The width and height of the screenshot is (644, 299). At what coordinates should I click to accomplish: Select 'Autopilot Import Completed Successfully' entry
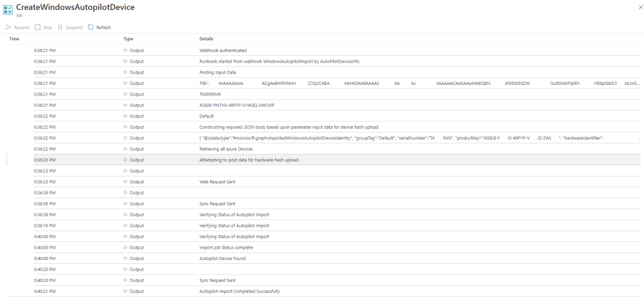point(323,291)
